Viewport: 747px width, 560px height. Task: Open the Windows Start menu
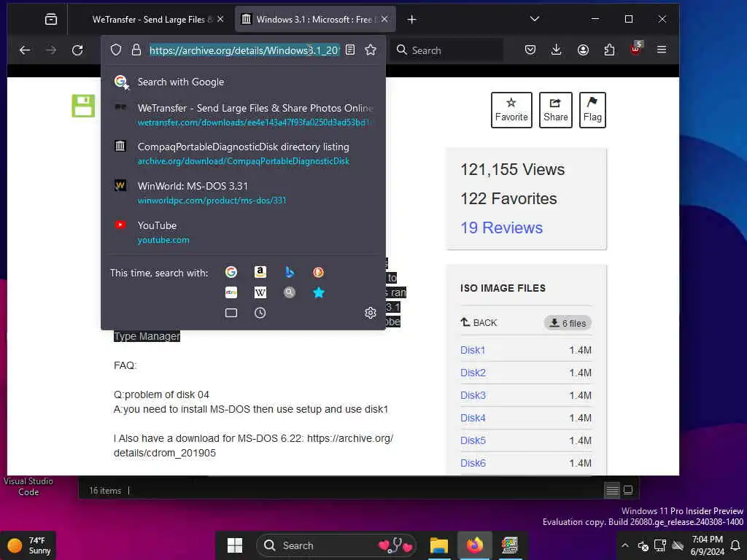coord(235,545)
